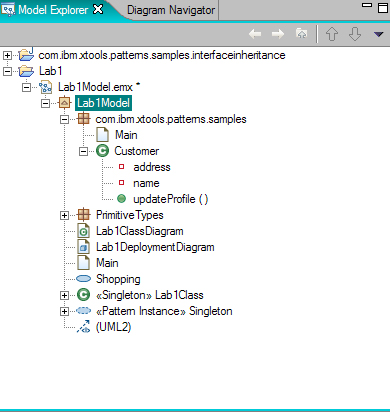The height and width of the screenshot is (412, 390).
Task: Select the «Singleton» Lab1Class label
Action: tap(150, 295)
